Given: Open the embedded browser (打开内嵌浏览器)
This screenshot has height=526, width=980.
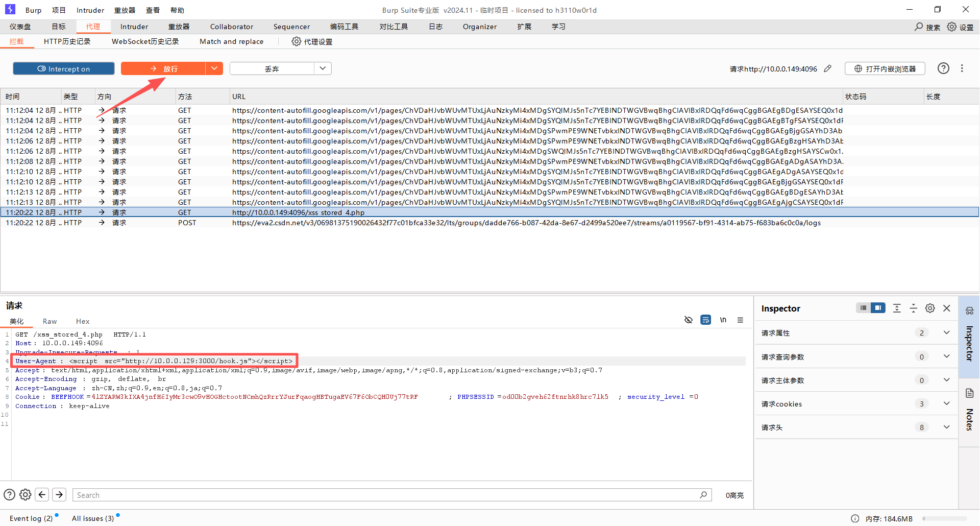Looking at the screenshot, I should [x=885, y=69].
